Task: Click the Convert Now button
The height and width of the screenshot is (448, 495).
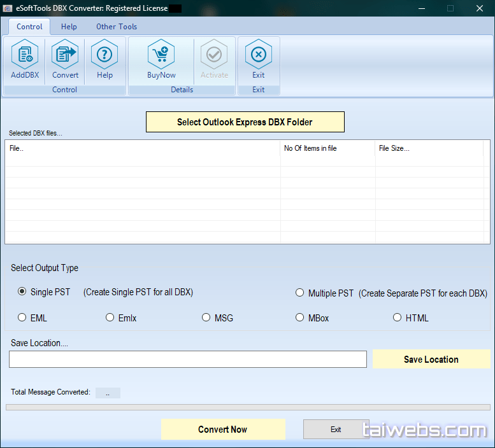Action: click(222, 430)
